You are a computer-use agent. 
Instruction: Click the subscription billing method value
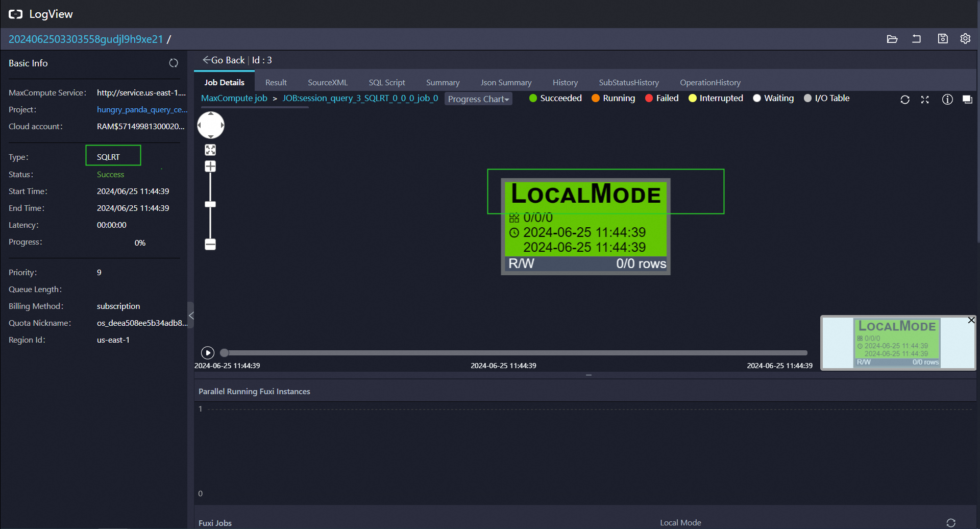118,306
